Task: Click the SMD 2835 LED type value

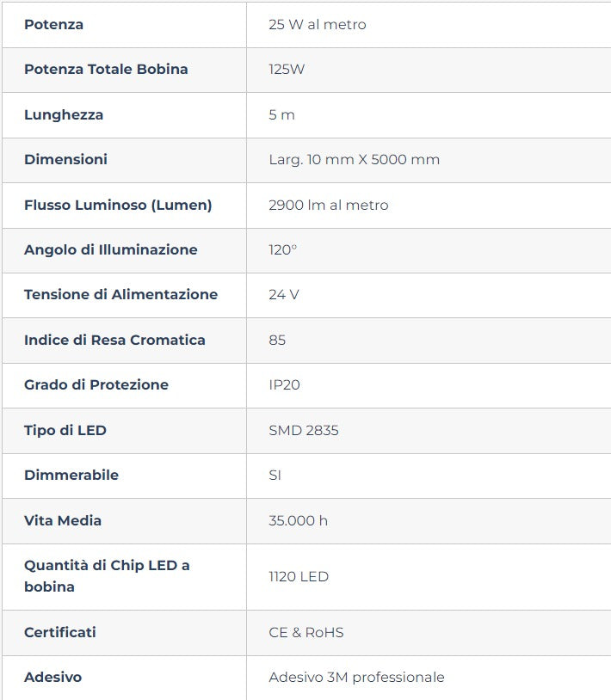Action: 303,430
